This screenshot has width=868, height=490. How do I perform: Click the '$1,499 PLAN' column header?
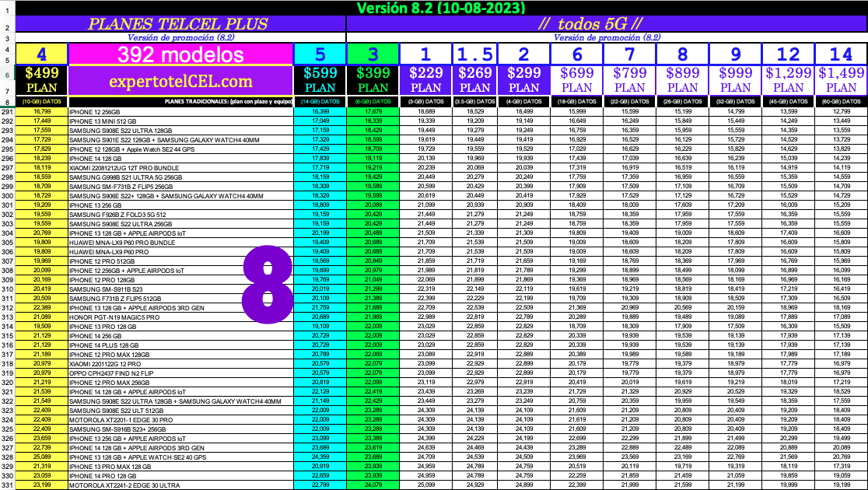pyautogui.click(x=841, y=81)
